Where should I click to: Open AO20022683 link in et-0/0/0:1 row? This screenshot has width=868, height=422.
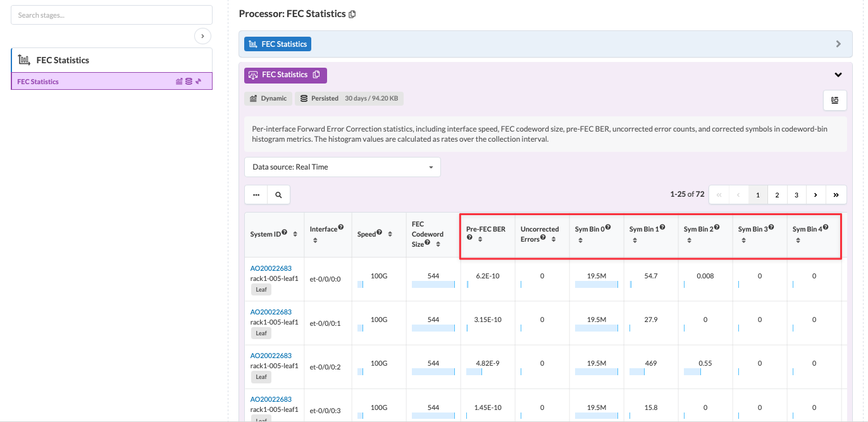point(271,312)
